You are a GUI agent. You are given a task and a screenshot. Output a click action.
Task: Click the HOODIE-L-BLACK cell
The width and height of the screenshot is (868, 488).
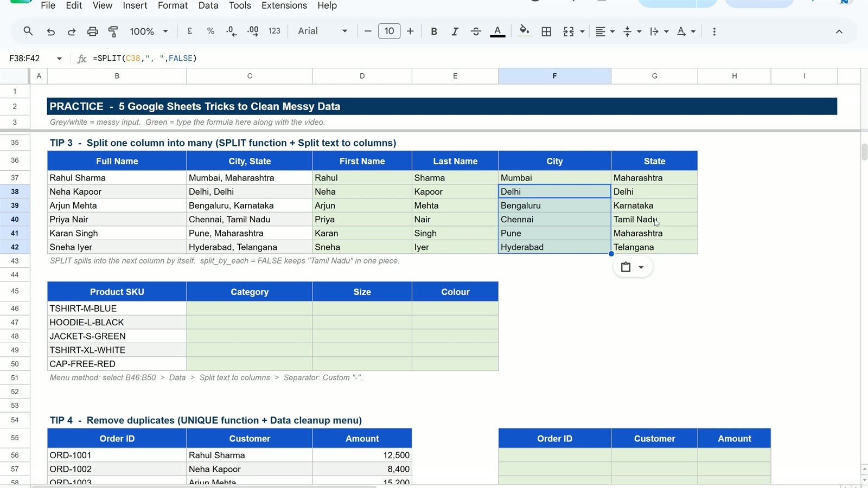(117, 322)
